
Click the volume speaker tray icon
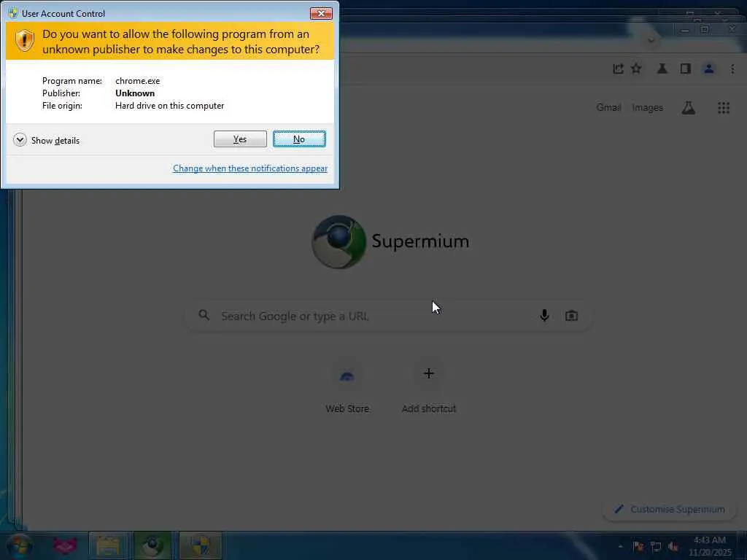tap(673, 547)
